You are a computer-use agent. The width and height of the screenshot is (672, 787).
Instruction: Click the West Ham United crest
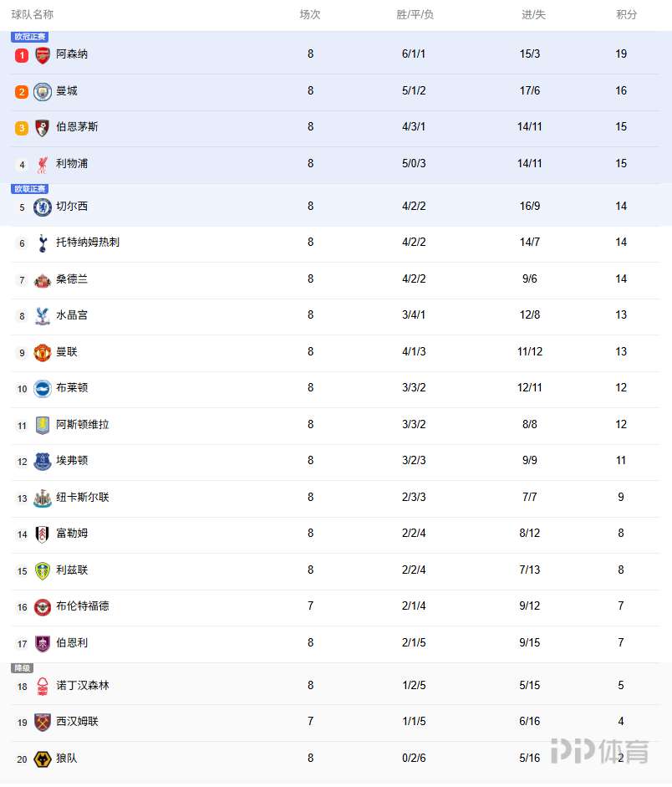43,722
